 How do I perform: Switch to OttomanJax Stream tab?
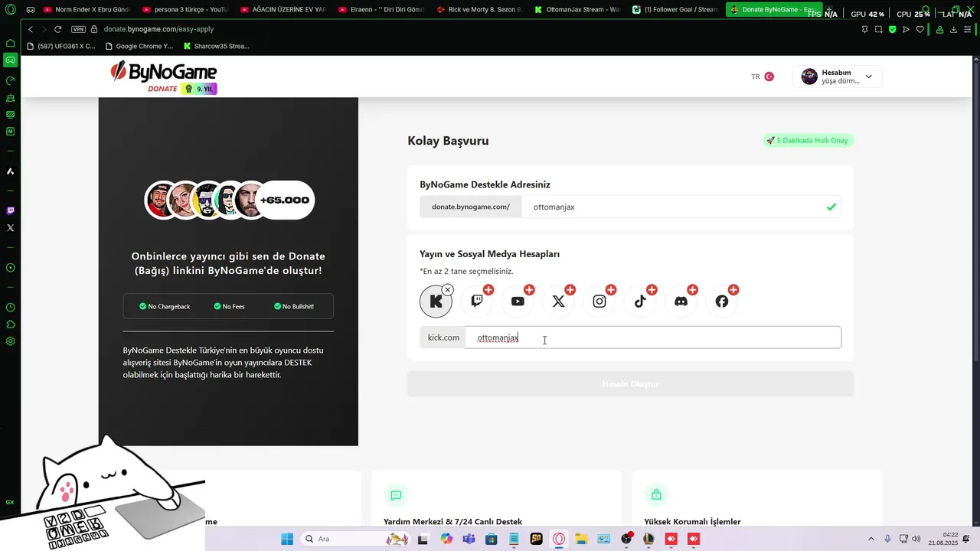[x=577, y=10]
